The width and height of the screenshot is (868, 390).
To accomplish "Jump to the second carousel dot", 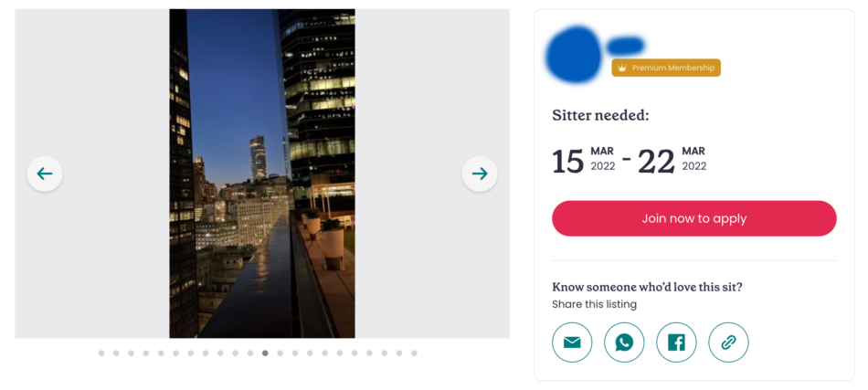I will (x=116, y=353).
